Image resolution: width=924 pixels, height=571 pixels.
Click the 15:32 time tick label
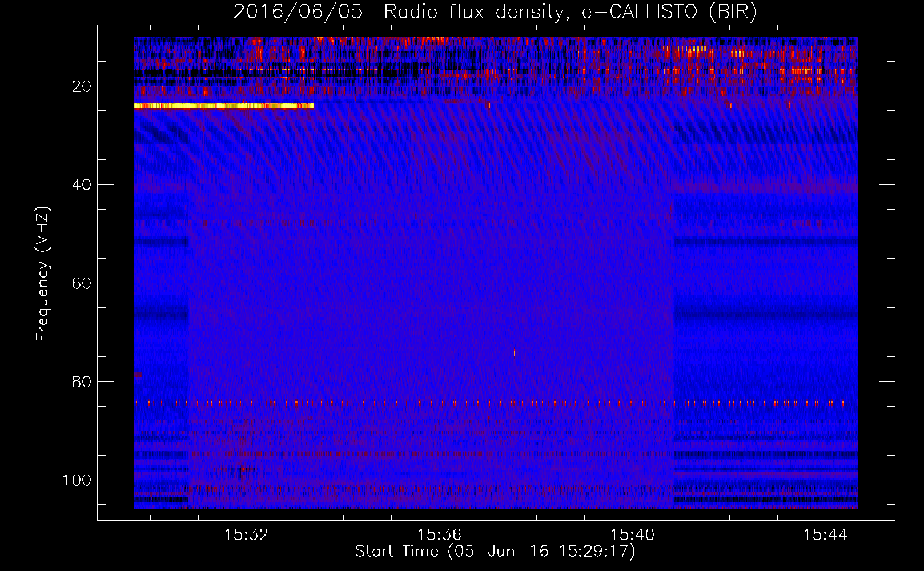246,535
